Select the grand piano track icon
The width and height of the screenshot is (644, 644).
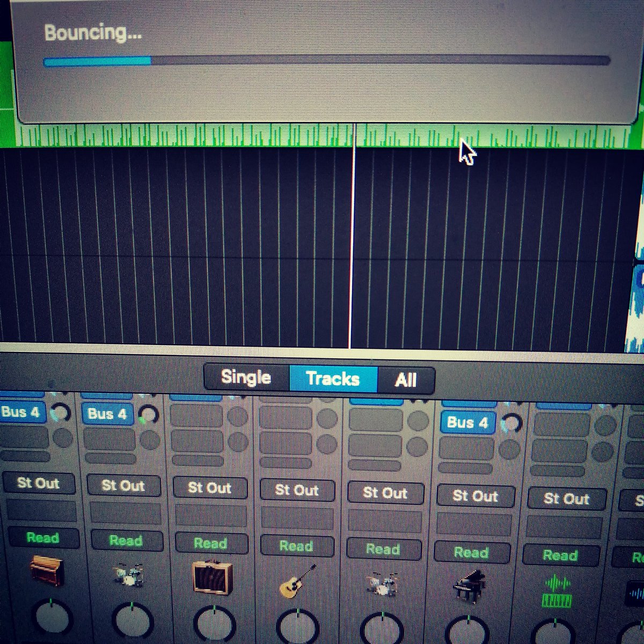point(469,587)
